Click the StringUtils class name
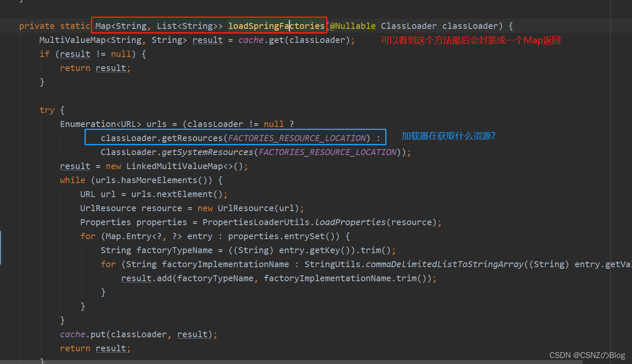 click(x=333, y=264)
